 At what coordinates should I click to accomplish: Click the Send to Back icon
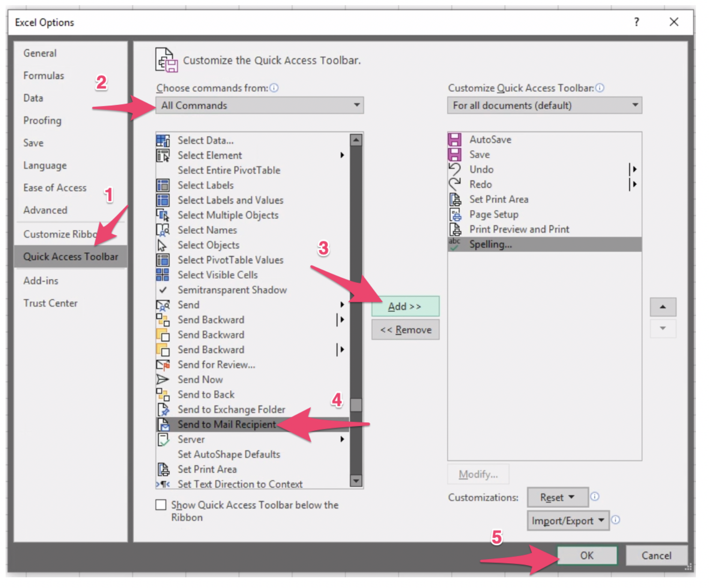tap(163, 395)
